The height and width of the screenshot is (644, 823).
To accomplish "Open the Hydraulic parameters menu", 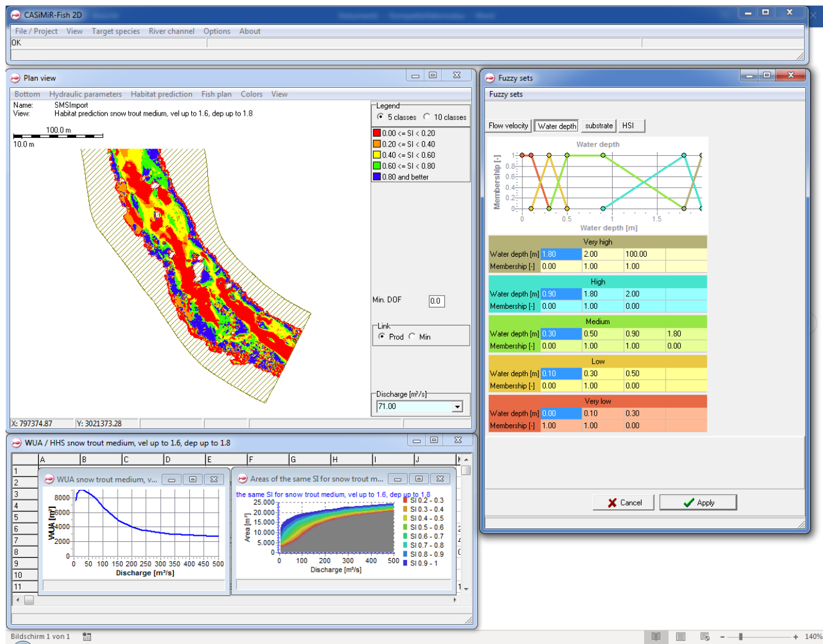I will click(x=85, y=94).
